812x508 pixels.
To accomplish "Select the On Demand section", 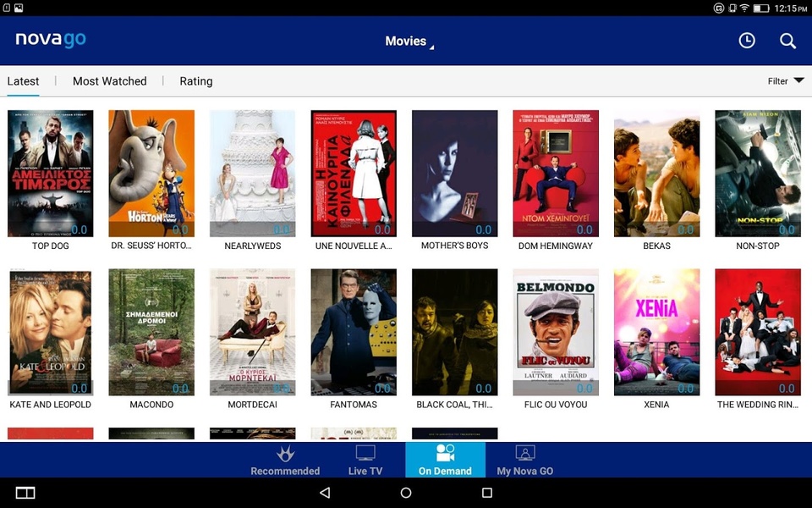I will (x=446, y=460).
